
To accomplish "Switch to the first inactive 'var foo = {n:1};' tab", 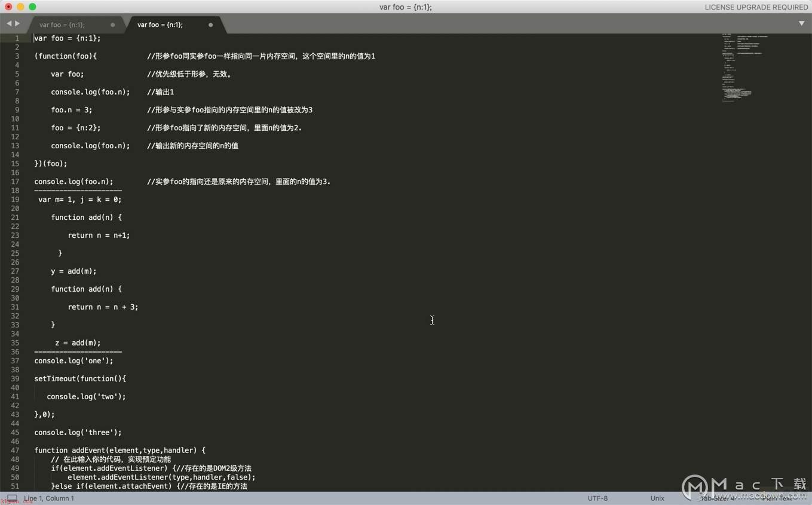I will pyautogui.click(x=62, y=25).
